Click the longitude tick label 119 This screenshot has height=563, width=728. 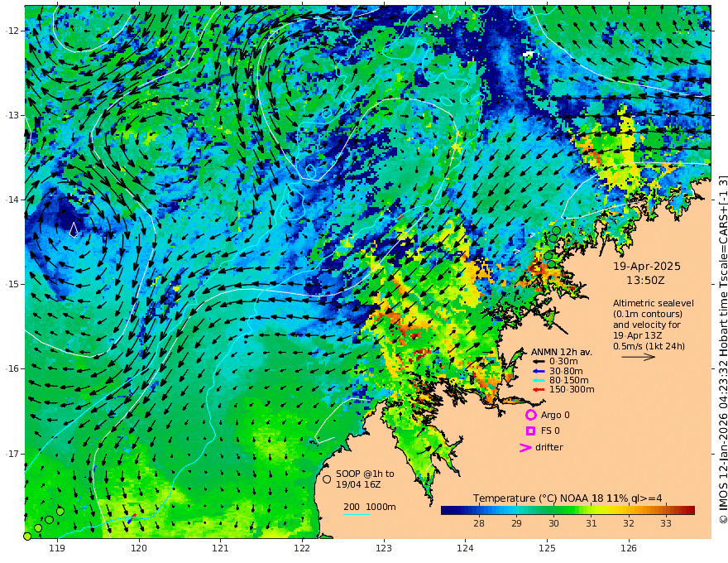57,548
